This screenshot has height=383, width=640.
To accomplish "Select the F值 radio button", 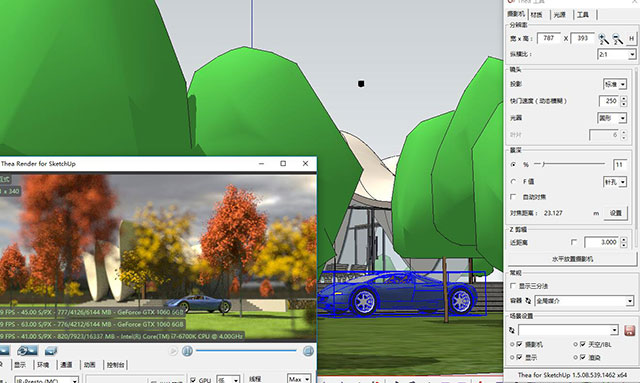I will [x=513, y=181].
